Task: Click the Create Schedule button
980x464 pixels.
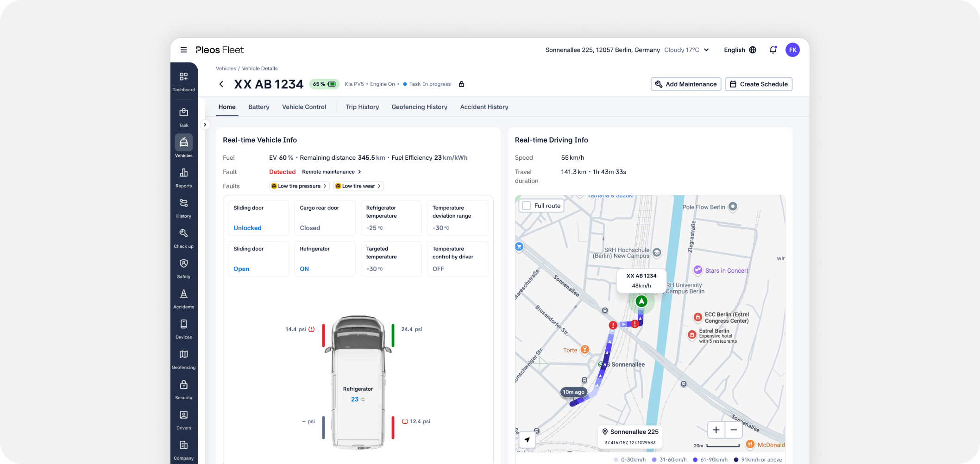Action: 758,84
